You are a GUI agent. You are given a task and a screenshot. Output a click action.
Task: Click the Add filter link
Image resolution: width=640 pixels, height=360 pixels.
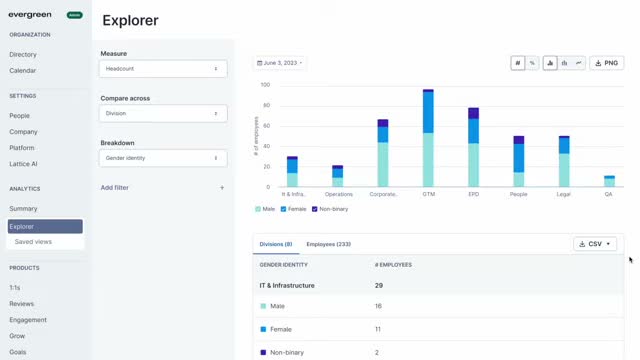[x=115, y=188]
